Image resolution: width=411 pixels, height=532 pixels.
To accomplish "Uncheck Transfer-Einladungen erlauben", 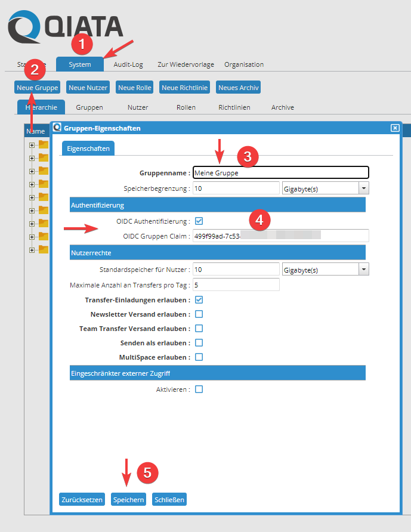I will pyautogui.click(x=199, y=299).
